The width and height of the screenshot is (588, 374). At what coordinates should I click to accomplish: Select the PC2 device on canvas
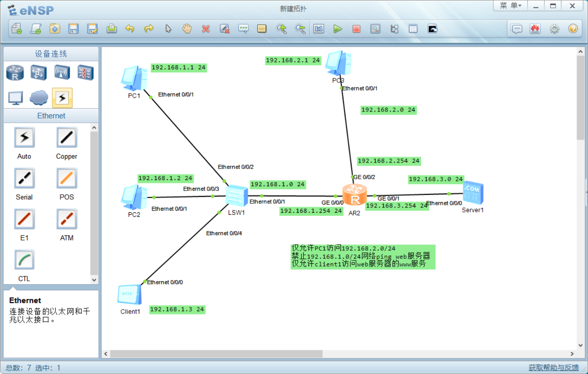click(x=134, y=197)
